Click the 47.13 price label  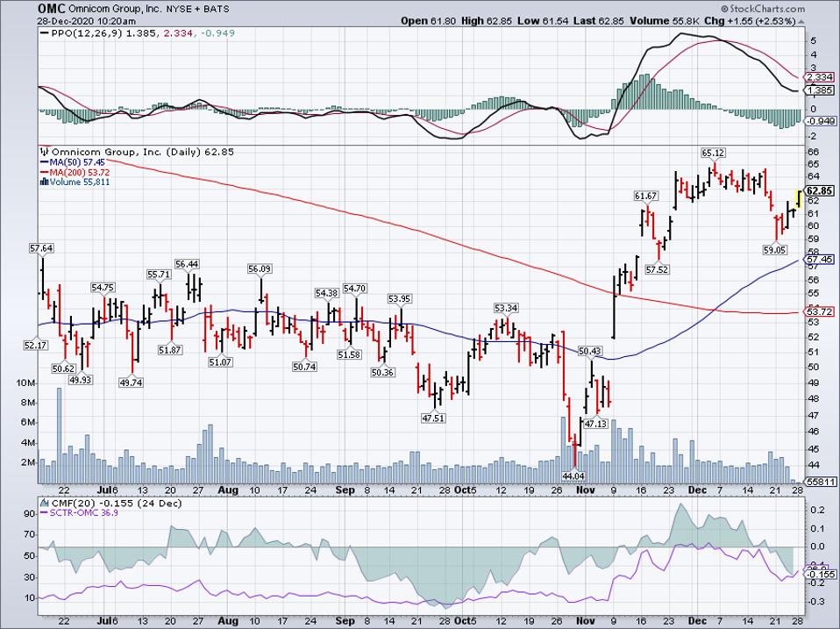[x=595, y=423]
